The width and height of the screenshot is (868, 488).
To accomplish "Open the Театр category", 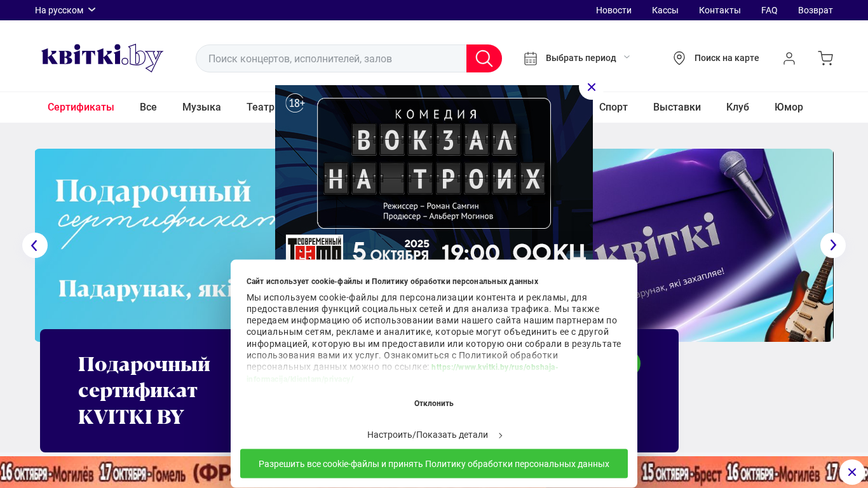I will tap(261, 107).
